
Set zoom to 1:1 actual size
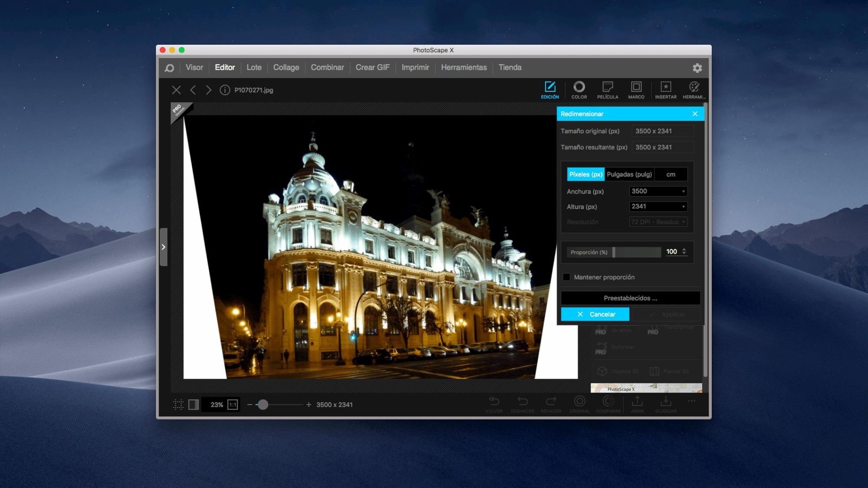coord(233,405)
